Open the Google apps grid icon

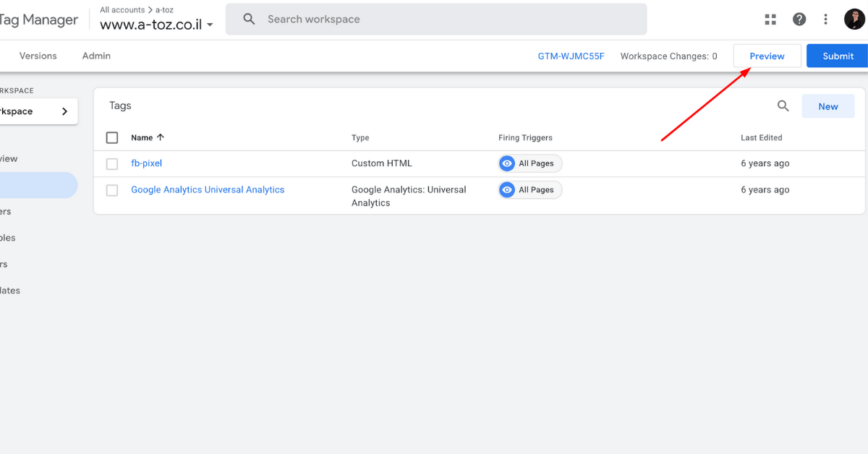click(770, 20)
